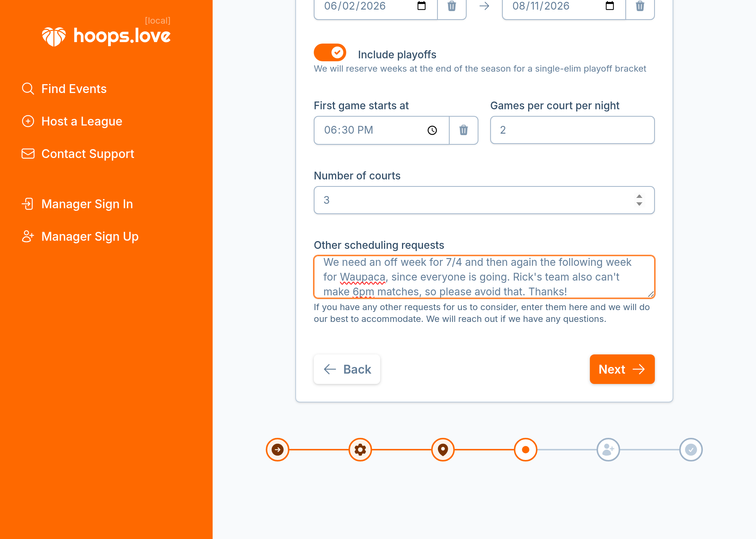Click the textarea resize handle corner
The image size is (756, 539).
651,294
